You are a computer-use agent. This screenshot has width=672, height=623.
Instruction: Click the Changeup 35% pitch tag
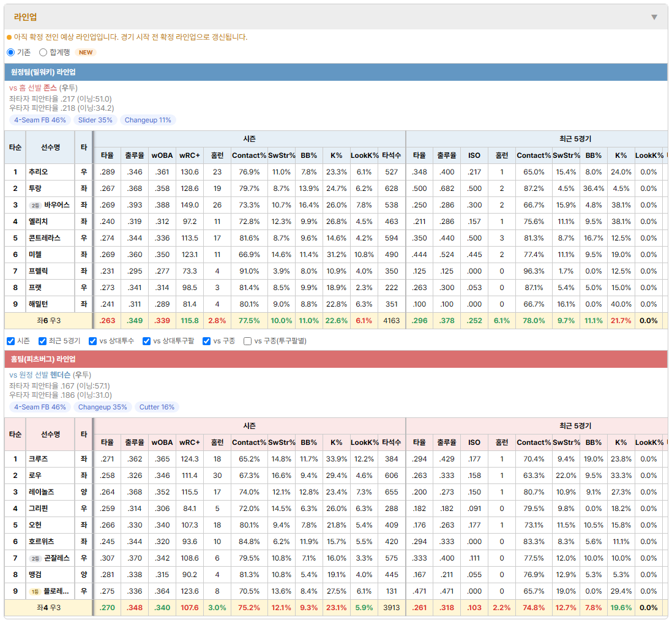pyautogui.click(x=102, y=407)
